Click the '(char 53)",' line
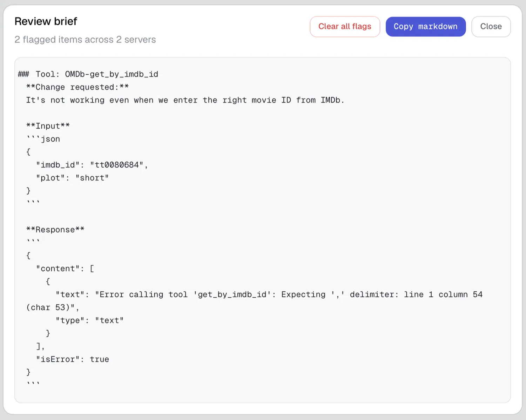Viewport: 526px width, 420px height. 53,308
